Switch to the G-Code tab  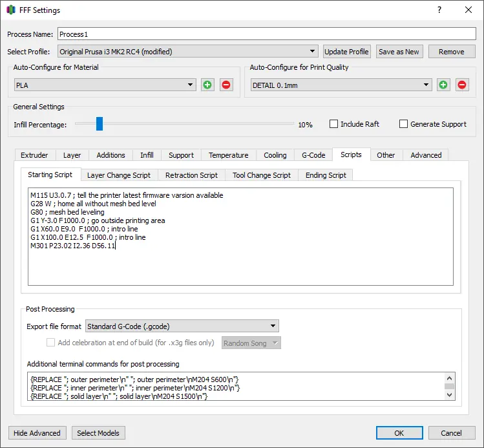click(x=313, y=155)
